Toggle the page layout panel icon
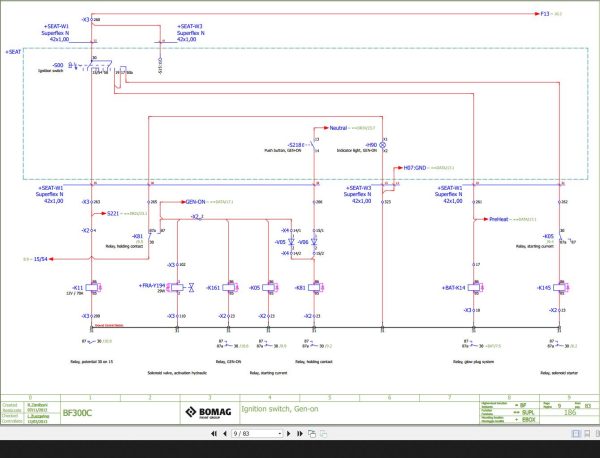 point(576,434)
